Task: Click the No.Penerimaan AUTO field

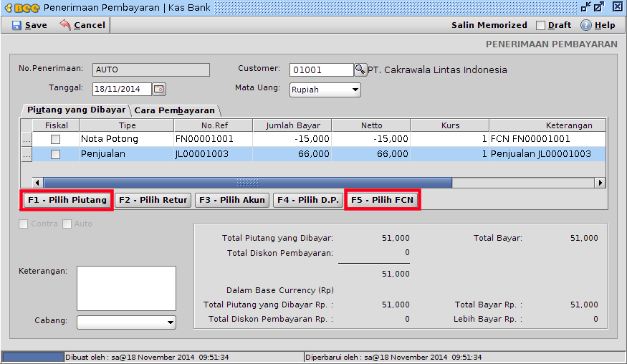Action: coord(151,70)
